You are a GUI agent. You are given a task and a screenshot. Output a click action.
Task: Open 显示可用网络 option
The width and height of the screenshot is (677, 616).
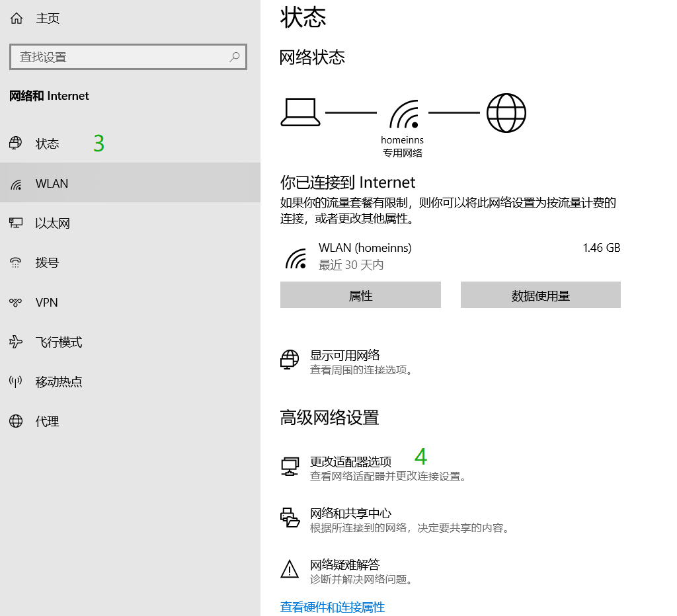coord(345,356)
